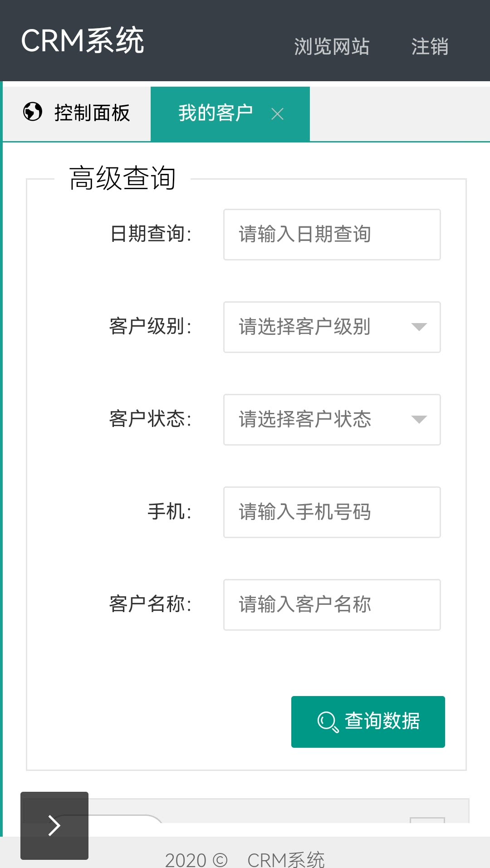Open the 浏览网站 link

pos(332,46)
